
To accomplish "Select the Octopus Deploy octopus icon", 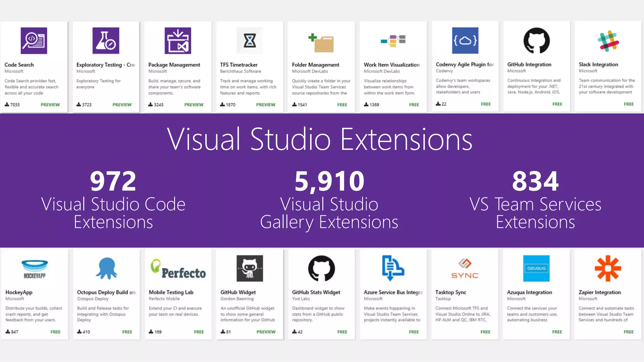I will pos(106,269).
